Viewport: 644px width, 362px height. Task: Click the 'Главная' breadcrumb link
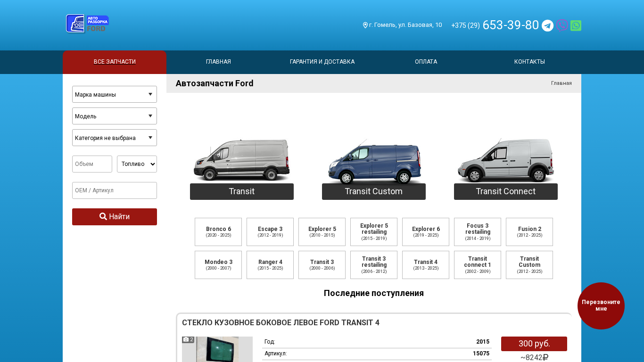pyautogui.click(x=561, y=83)
